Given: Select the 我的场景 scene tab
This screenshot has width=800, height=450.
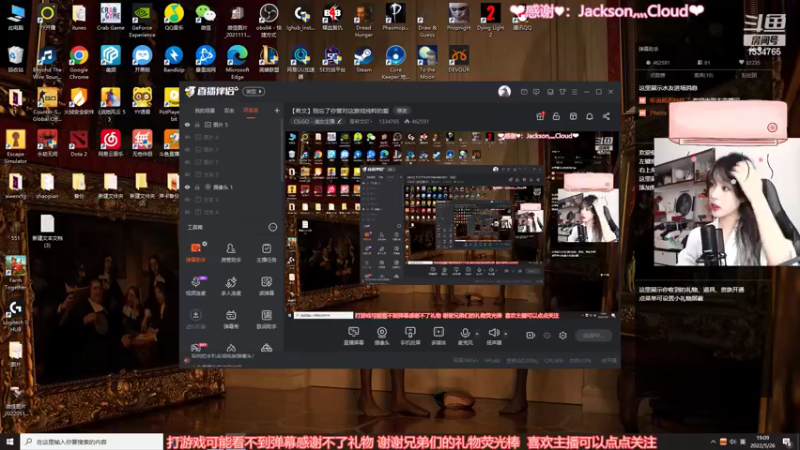Looking at the screenshot, I should click(205, 110).
